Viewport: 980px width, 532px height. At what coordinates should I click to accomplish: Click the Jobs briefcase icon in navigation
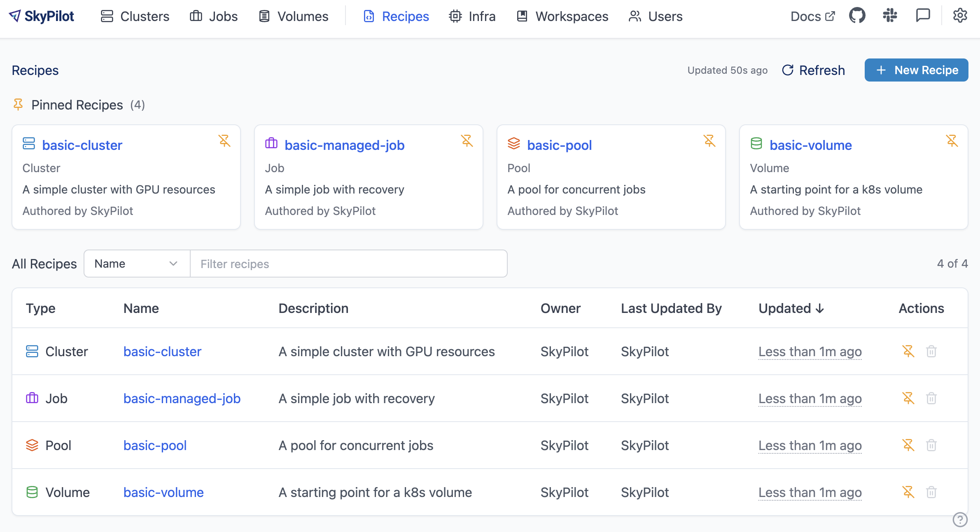click(195, 16)
